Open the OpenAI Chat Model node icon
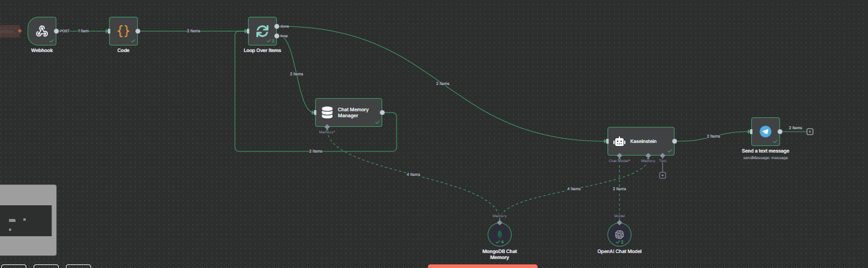This screenshot has width=868, height=268. [619, 234]
